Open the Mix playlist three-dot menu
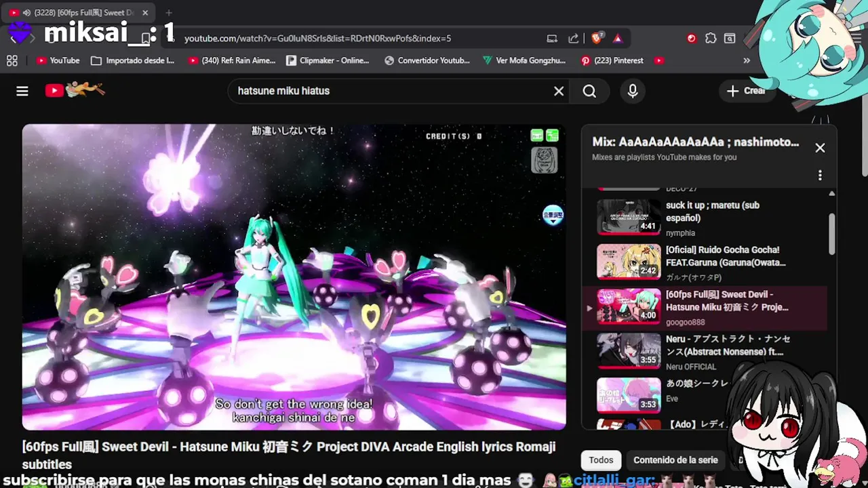The width and height of the screenshot is (868, 488). tap(820, 176)
